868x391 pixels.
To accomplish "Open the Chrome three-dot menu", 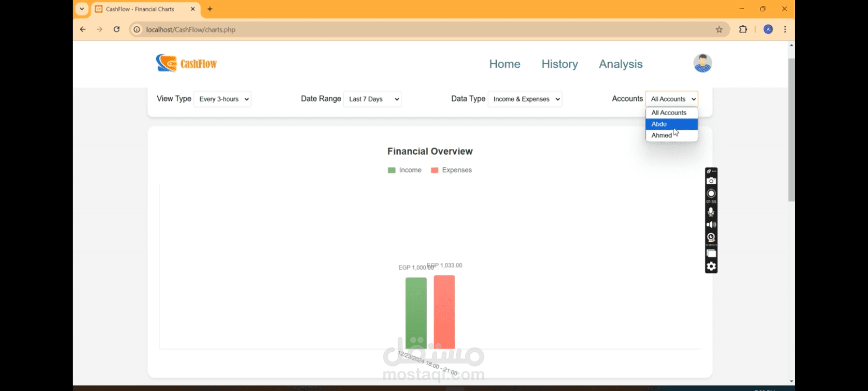I will click(x=785, y=29).
